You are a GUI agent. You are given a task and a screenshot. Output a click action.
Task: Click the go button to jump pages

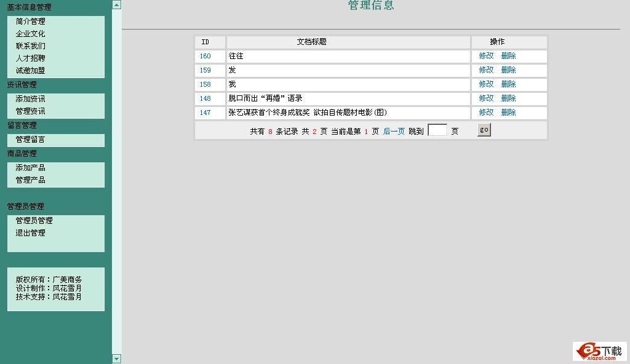point(484,130)
